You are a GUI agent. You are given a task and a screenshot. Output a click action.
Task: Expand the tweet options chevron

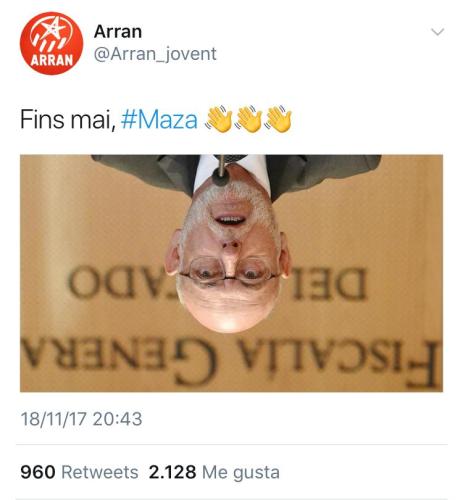(437, 32)
